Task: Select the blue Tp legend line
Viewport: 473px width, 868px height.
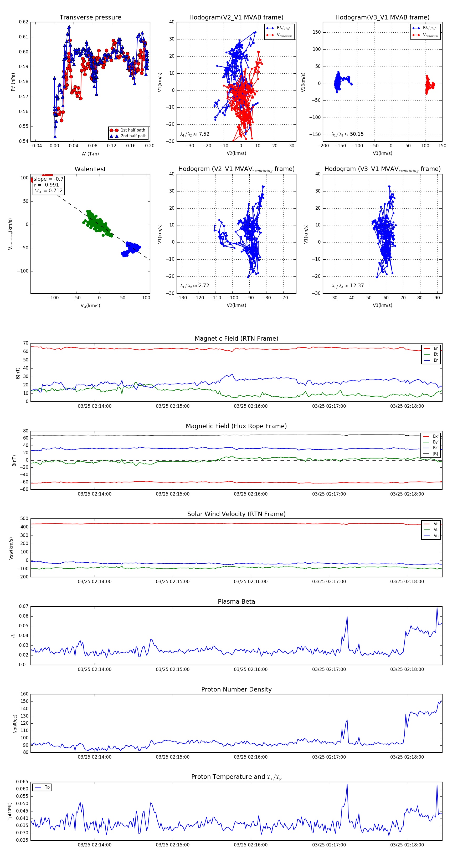Action: point(38,787)
